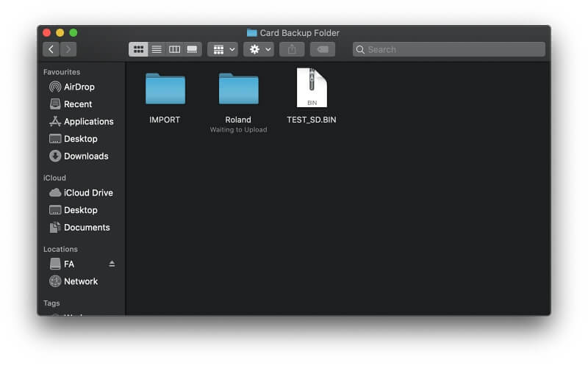588x365 pixels.
Task: Open Network under Locations
Action: 80,281
